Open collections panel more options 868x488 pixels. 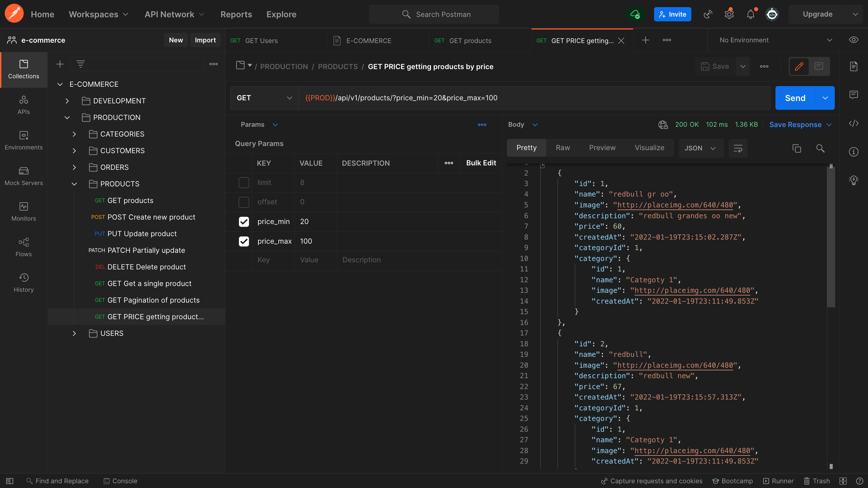[214, 64]
